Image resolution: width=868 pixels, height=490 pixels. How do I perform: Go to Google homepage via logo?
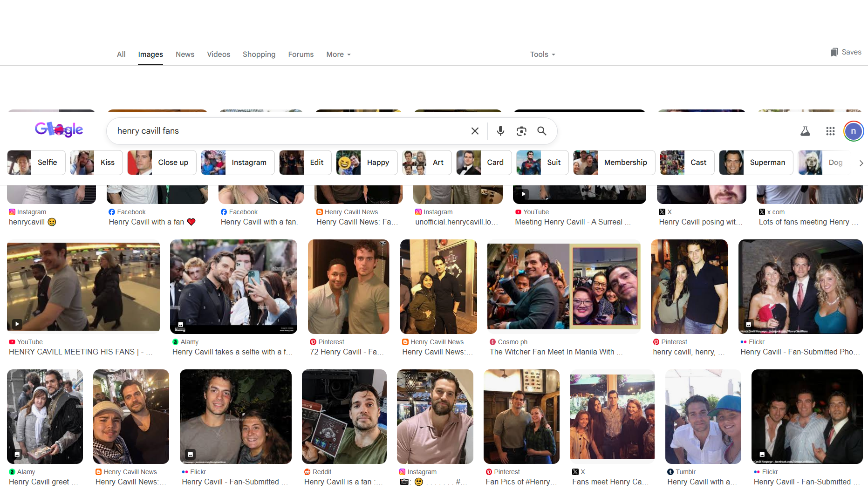59,129
